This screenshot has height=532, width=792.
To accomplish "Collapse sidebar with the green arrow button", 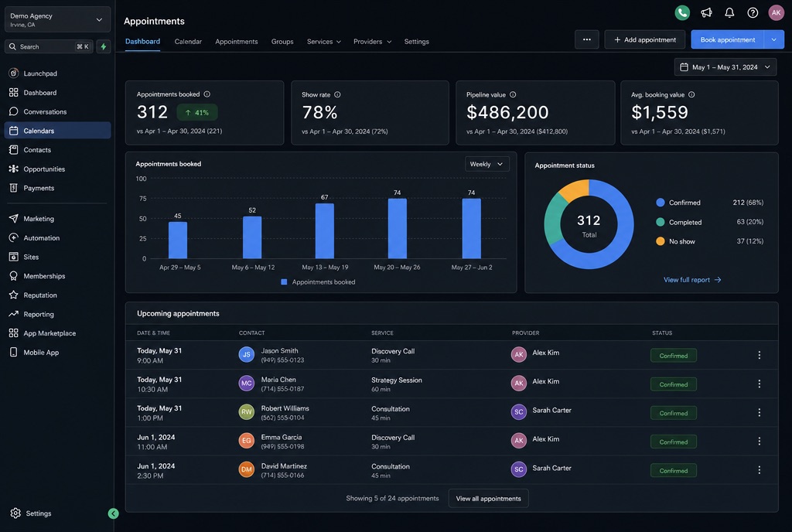I will pos(113,513).
